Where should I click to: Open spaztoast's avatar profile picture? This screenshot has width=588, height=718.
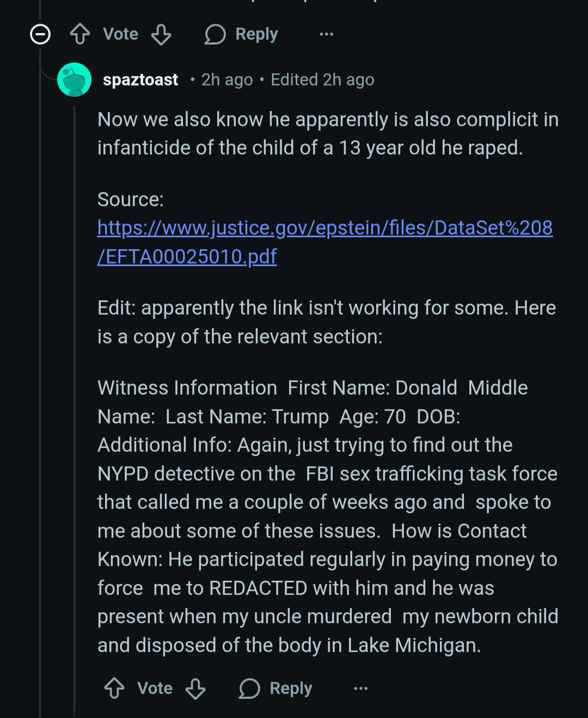[x=74, y=80]
